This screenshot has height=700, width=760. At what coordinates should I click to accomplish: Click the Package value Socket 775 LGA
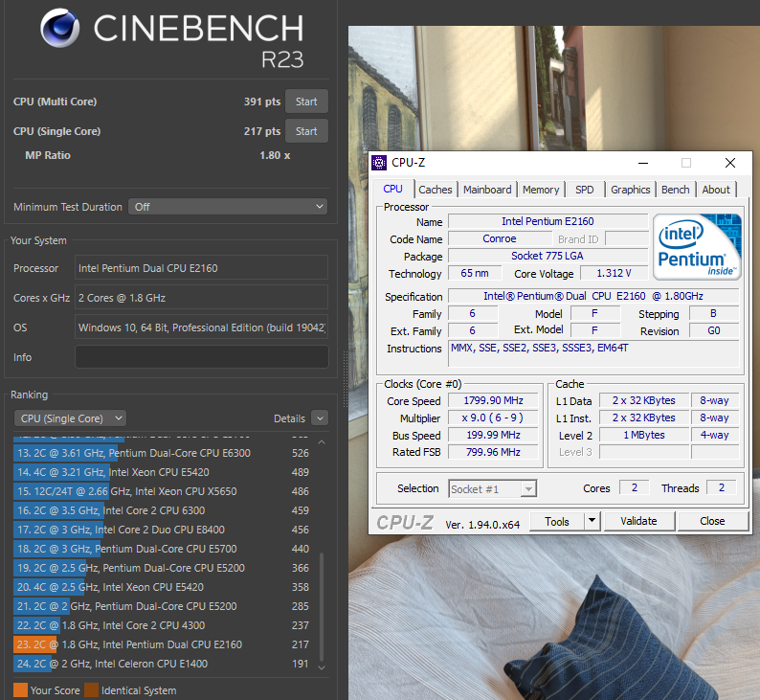[x=548, y=256]
